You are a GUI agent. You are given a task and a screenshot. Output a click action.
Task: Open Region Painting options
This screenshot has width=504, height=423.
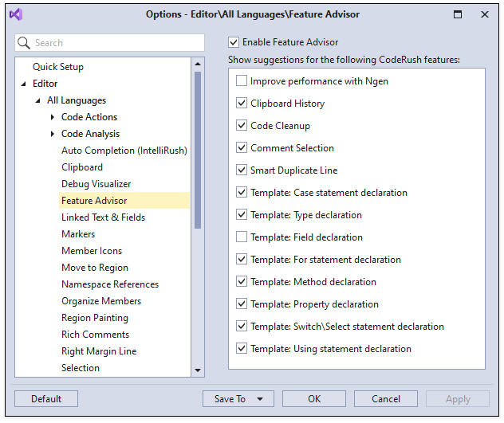pyautogui.click(x=95, y=318)
